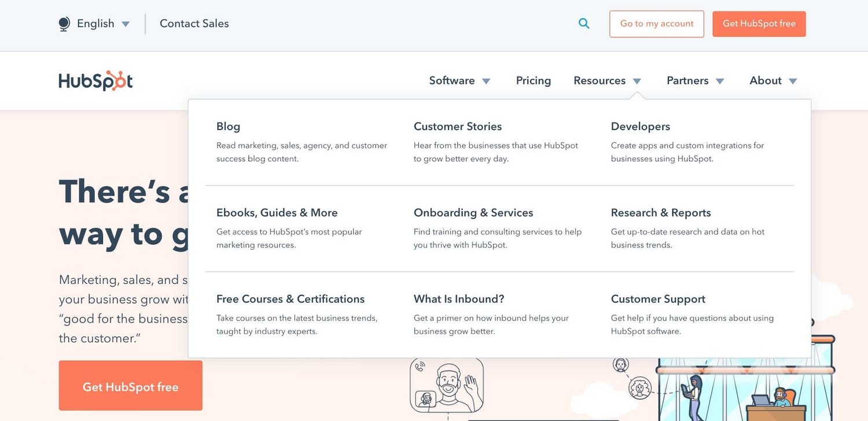Screen dimensions: 868x421
Task: Click the video call illustration with waving man
Action: point(447,385)
